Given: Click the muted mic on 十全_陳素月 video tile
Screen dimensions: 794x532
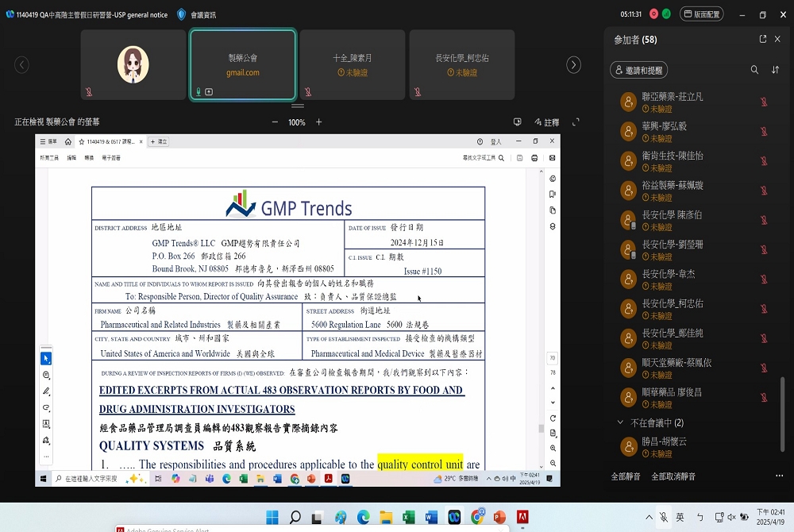Looking at the screenshot, I should (308, 91).
